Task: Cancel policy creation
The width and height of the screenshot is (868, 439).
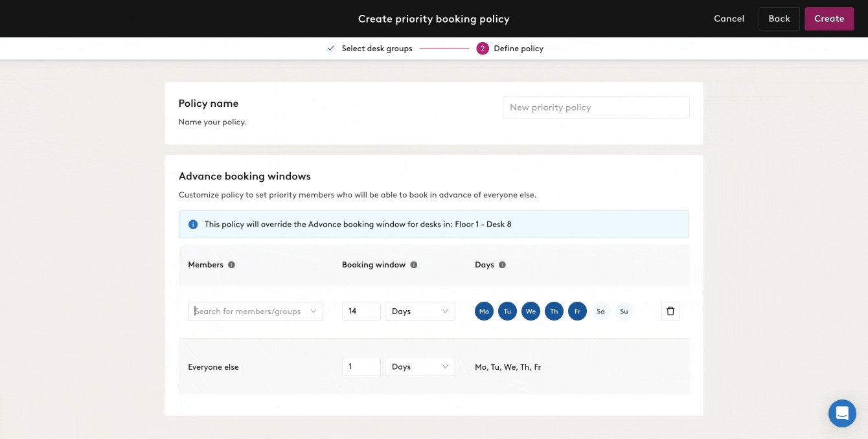Action: [x=729, y=19]
